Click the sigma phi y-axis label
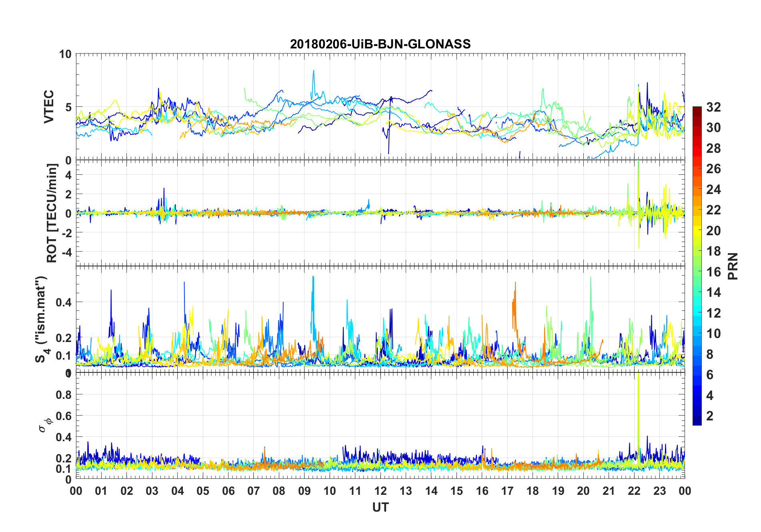Image resolution: width=761 pixels, height=532 pixels. pyautogui.click(x=45, y=425)
